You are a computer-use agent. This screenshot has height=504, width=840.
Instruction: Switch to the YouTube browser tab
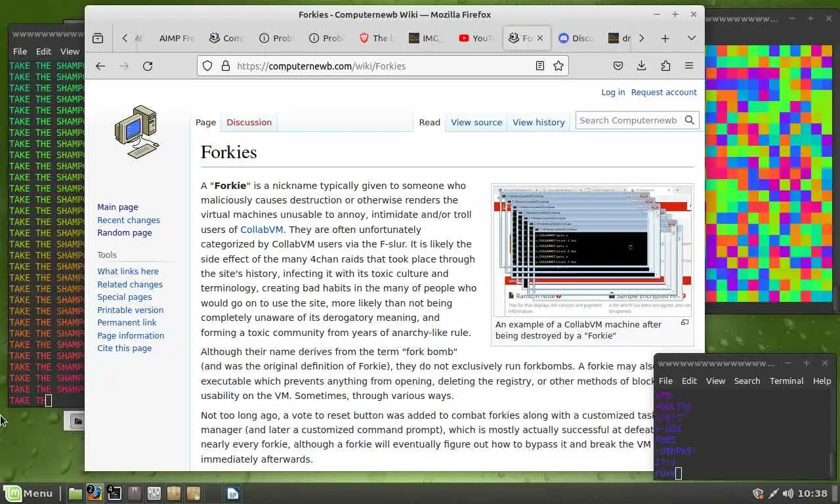[x=476, y=38]
